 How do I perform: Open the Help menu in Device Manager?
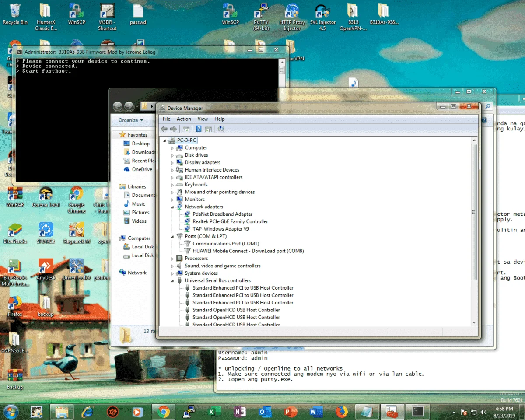[219, 119]
